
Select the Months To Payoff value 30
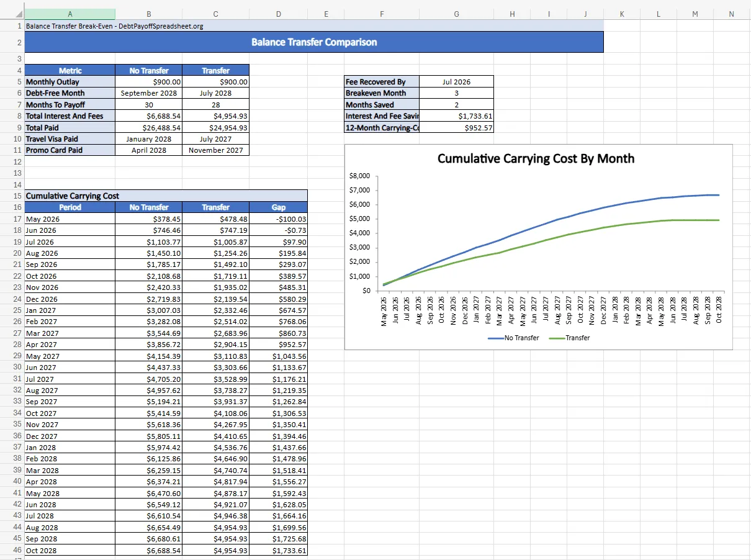coord(148,104)
